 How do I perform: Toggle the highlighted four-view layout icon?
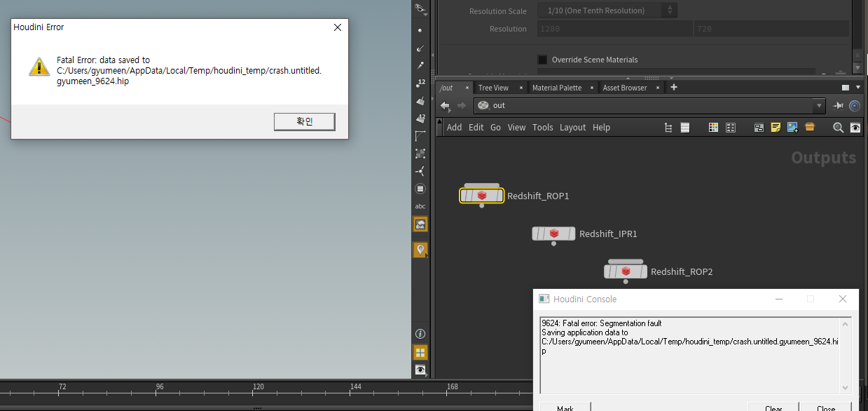(x=420, y=352)
